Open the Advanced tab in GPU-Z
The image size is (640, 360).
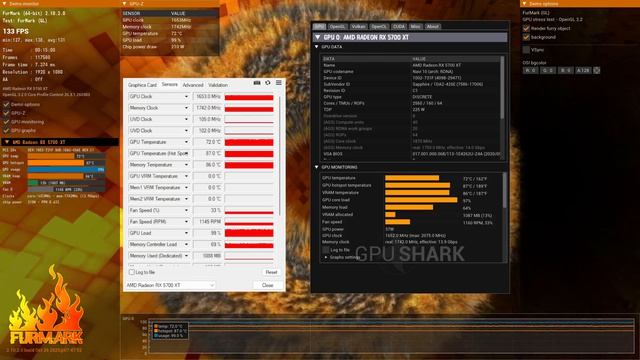193,85
